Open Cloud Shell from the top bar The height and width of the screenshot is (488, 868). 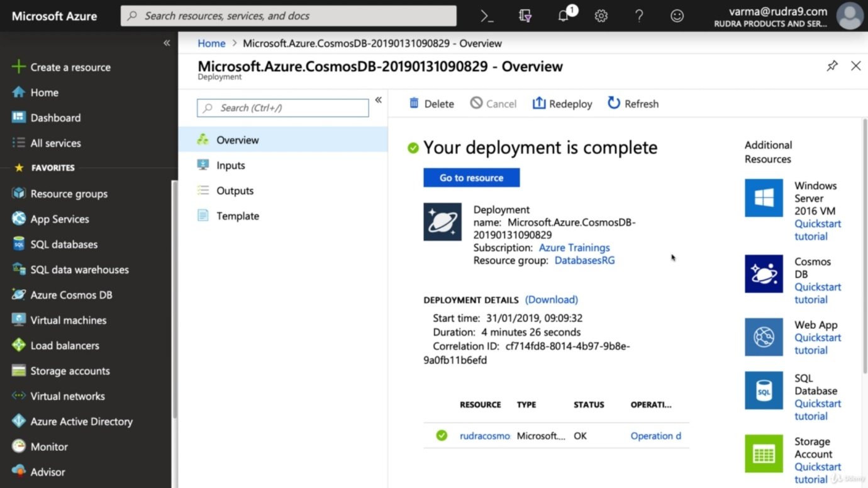(487, 16)
